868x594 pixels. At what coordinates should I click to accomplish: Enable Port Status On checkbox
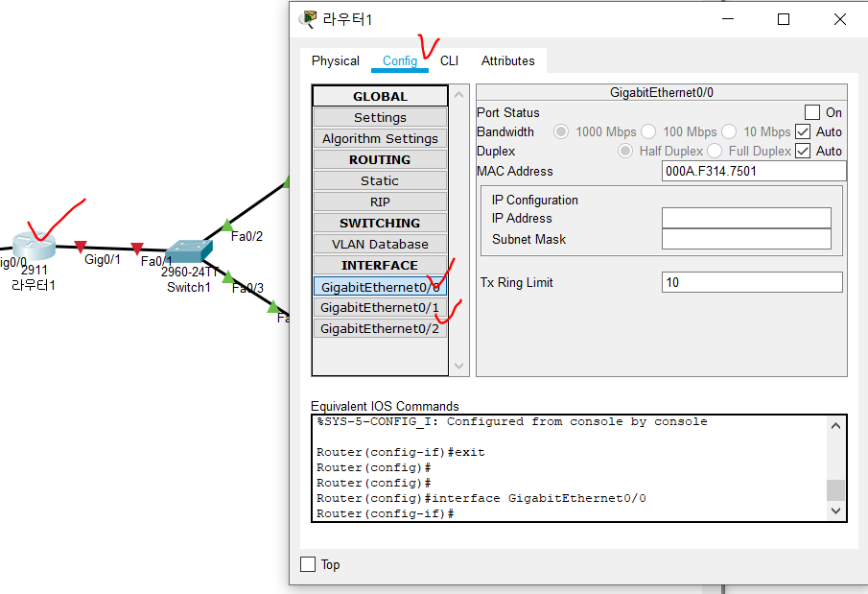[x=812, y=112]
